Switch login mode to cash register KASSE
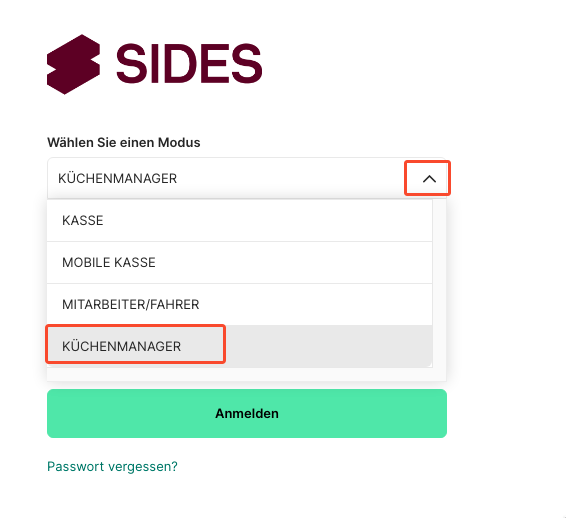Image resolution: width=566 pixels, height=518 pixels. click(x=240, y=220)
